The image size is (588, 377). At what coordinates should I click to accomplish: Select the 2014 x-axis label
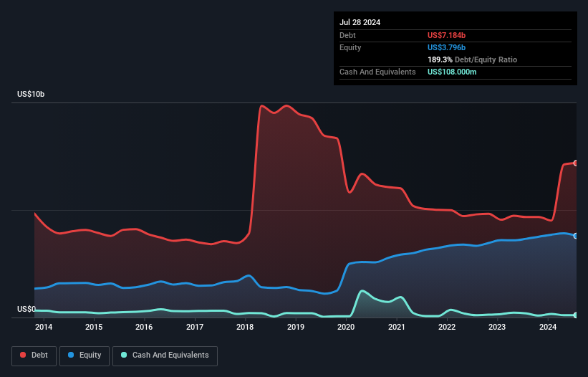[x=44, y=327]
